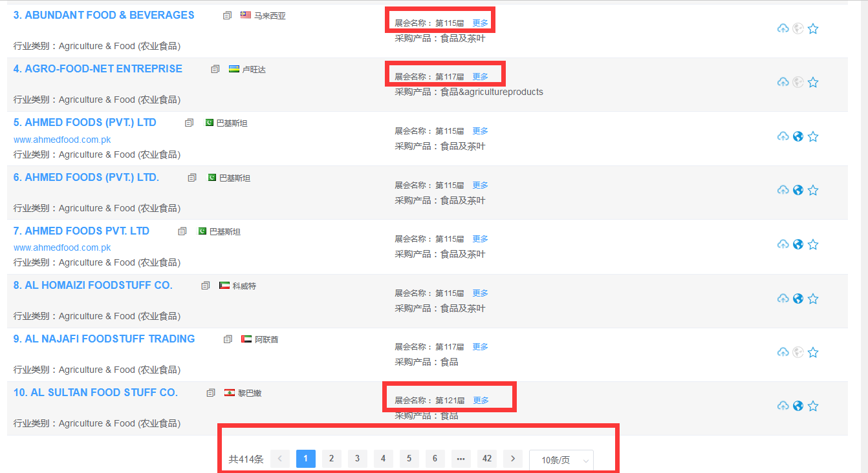The height and width of the screenshot is (473, 868).
Task: Click globe icon for AL HOMAIZI FOODSTUFF CO.
Action: click(x=798, y=299)
